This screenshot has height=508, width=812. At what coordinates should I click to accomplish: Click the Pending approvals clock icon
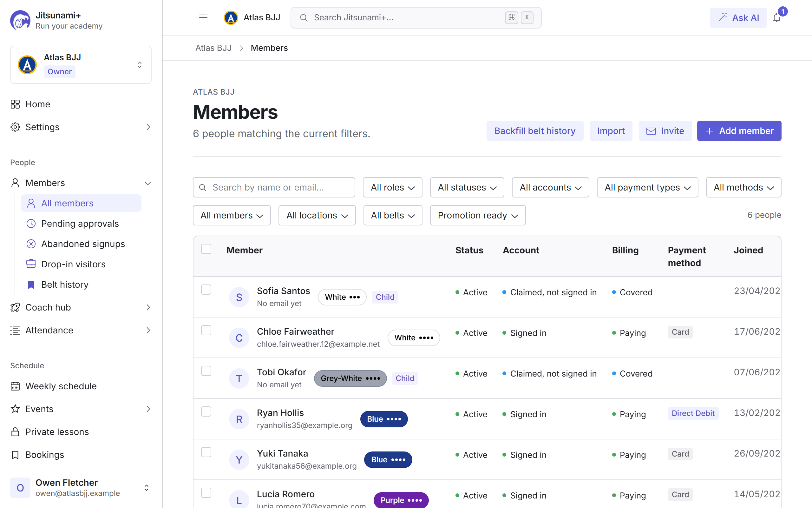pos(31,224)
